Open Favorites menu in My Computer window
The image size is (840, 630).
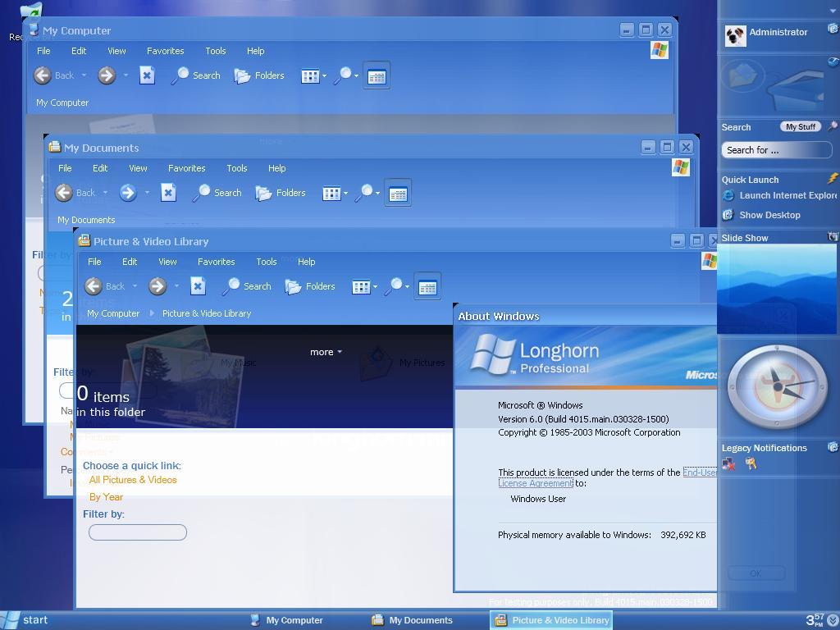pyautogui.click(x=166, y=51)
